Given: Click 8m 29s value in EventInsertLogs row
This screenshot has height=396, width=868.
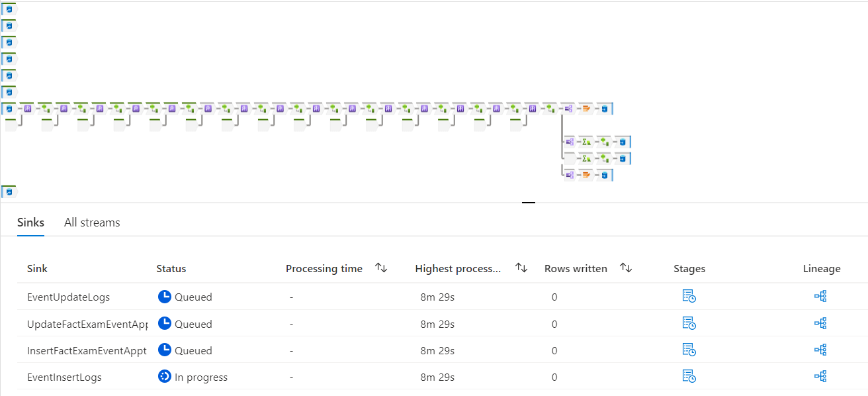Looking at the screenshot, I should 437,377.
